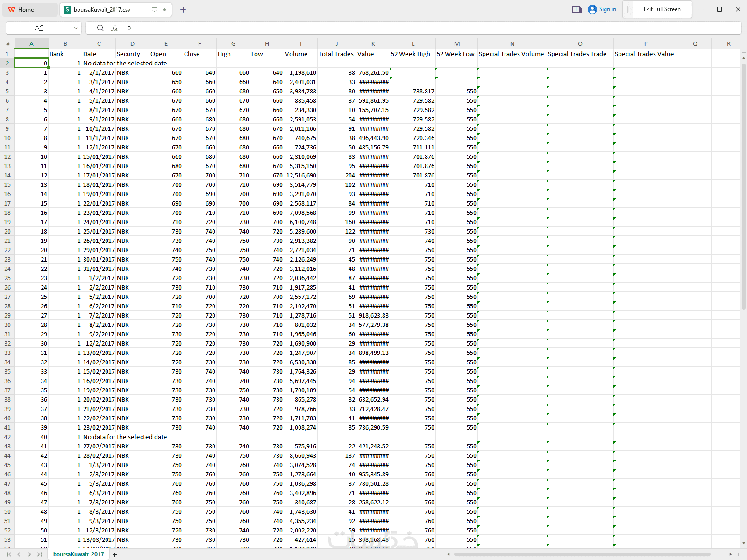
Task: Click the horizontal scrollbar left arrow
Action: click(x=448, y=554)
